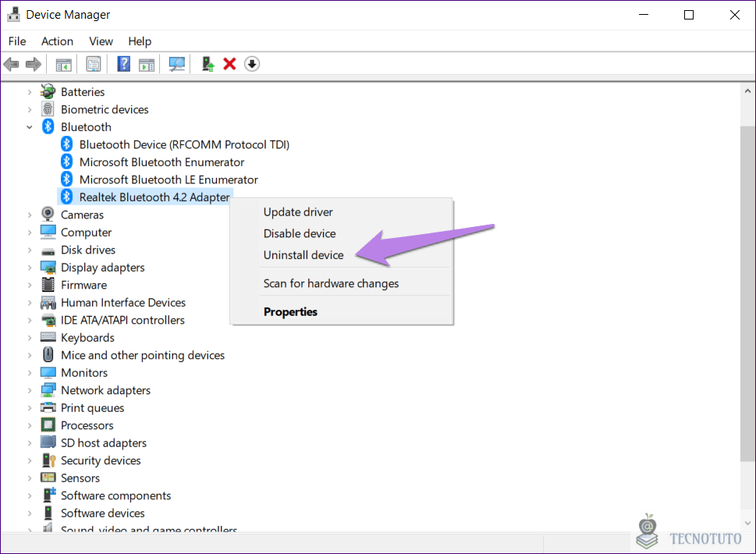Open the Action menu

[58, 41]
